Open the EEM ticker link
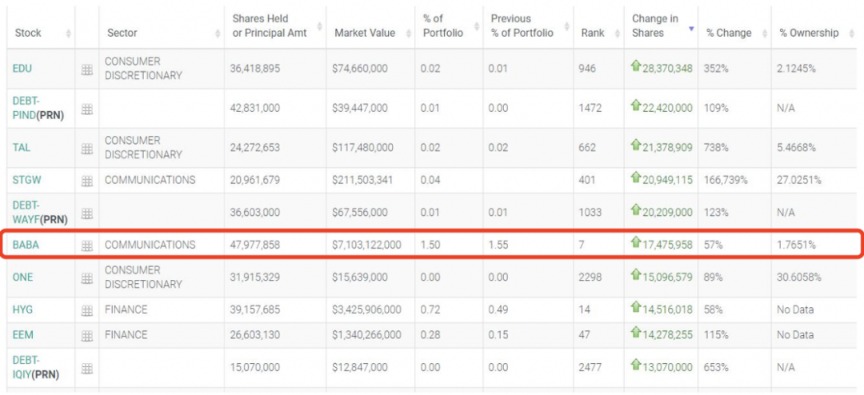The height and width of the screenshot is (395, 864). pyautogui.click(x=23, y=334)
